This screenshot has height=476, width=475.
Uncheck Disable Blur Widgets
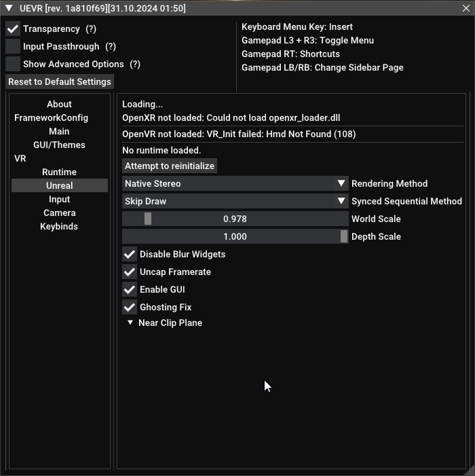click(130, 254)
